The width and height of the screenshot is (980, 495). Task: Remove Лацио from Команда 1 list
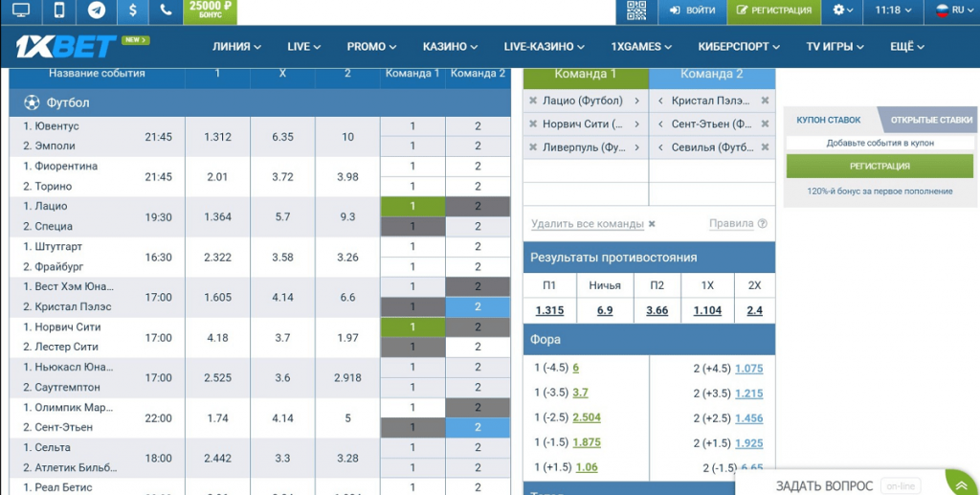click(x=533, y=101)
